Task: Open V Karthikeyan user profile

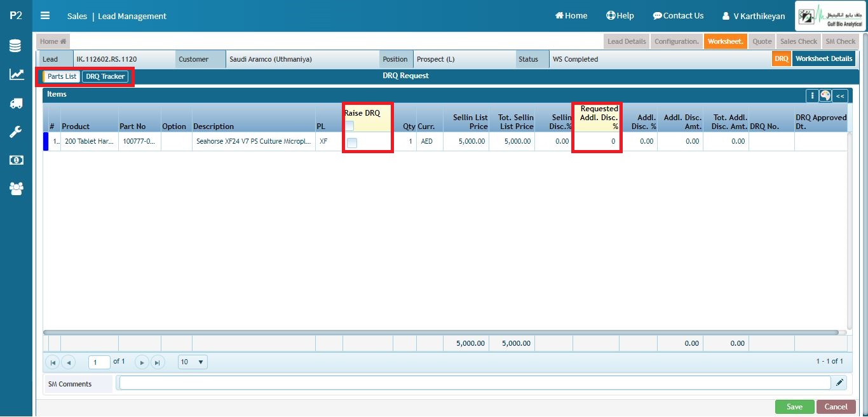Action: tap(754, 16)
